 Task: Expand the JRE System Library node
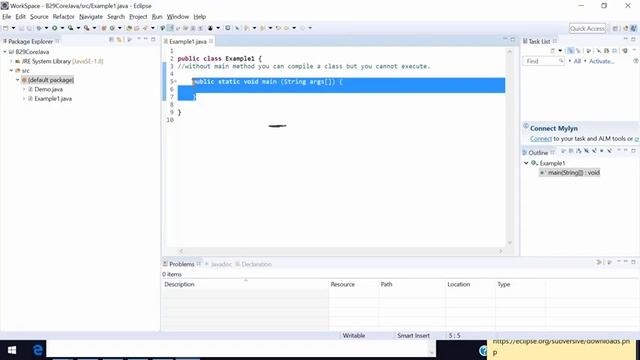tap(11, 61)
